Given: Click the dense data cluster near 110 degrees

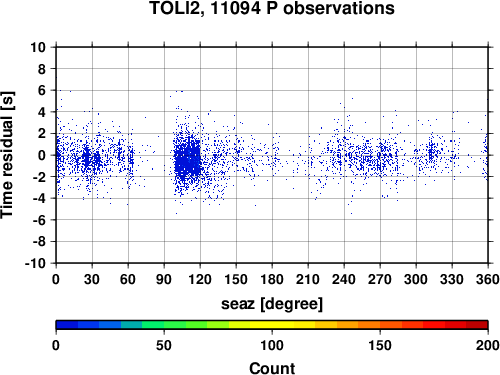Looking at the screenshot, I should click(x=188, y=158).
